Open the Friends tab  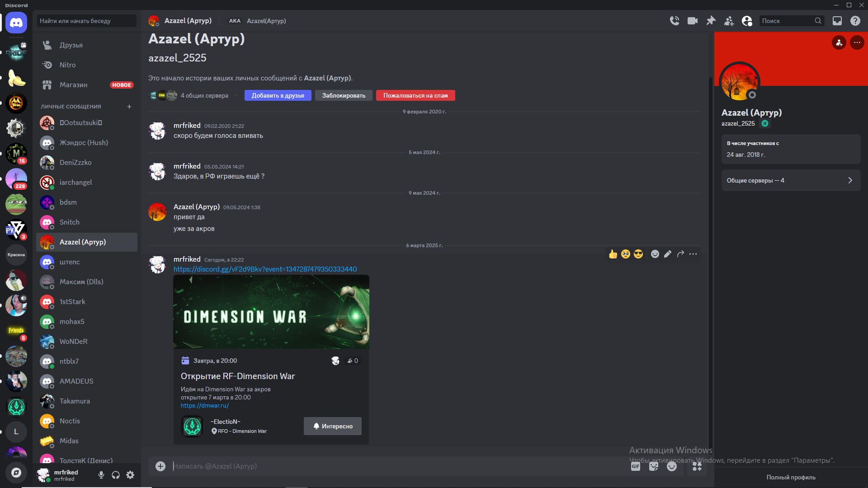[x=87, y=45]
